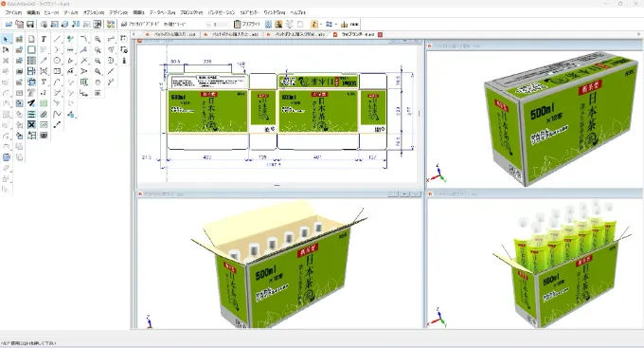Switch to the first document tab
The height and width of the screenshot is (348, 644).
171,34
